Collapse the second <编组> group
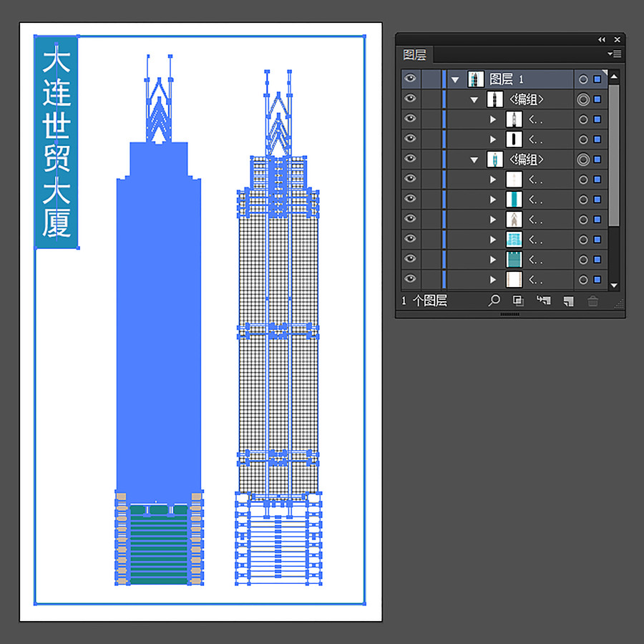This screenshot has width=644, height=644. coord(474,160)
